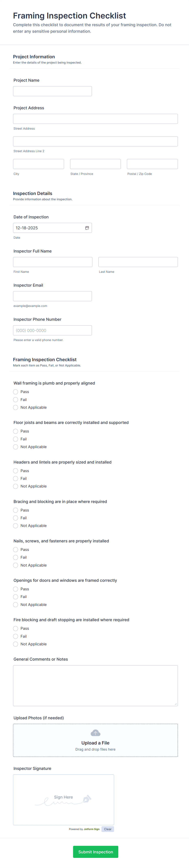Click the cloud upload icon
The height and width of the screenshot is (868, 189).
95,733
